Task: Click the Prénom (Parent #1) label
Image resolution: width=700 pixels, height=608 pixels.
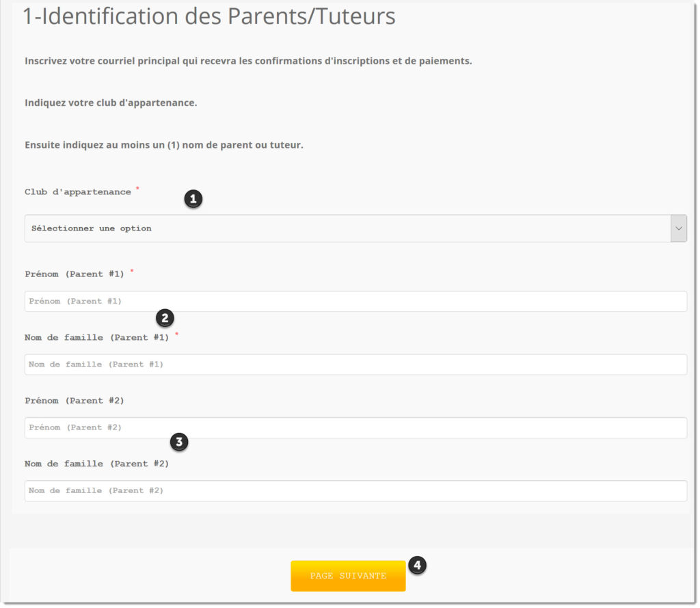Action: pos(74,274)
